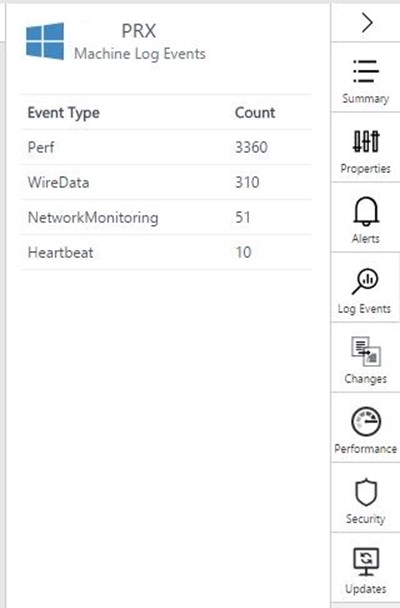Select the Log Events magnifier icon
400x608 pixels.
pyautogui.click(x=365, y=282)
